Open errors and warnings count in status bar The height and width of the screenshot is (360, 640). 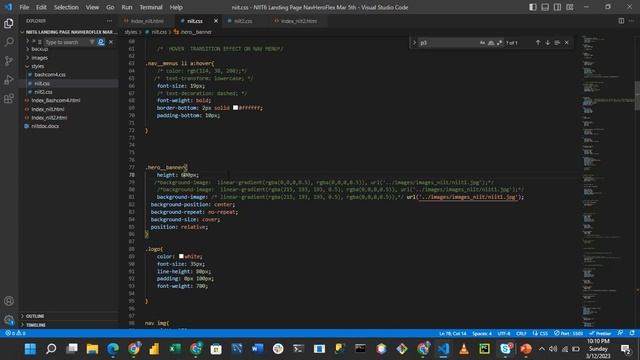[x=16, y=333]
